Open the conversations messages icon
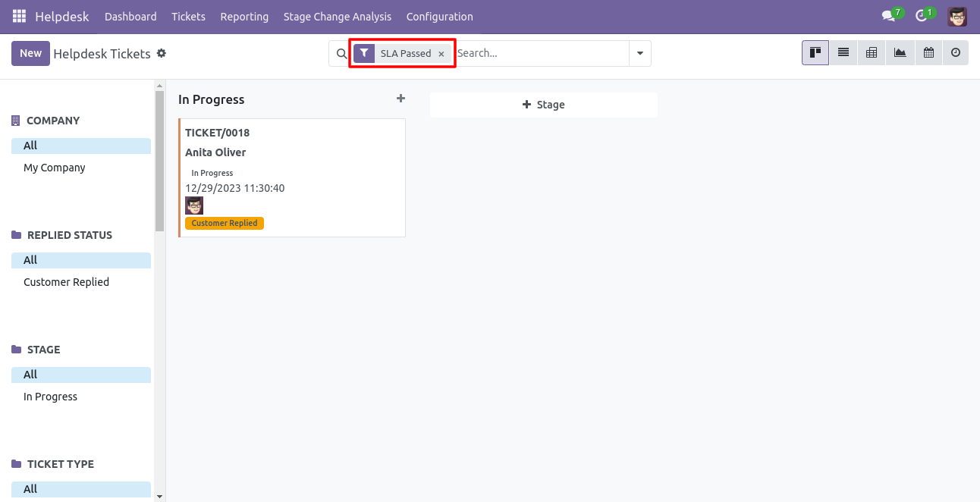Viewport: 980px width, 502px height. point(888,16)
